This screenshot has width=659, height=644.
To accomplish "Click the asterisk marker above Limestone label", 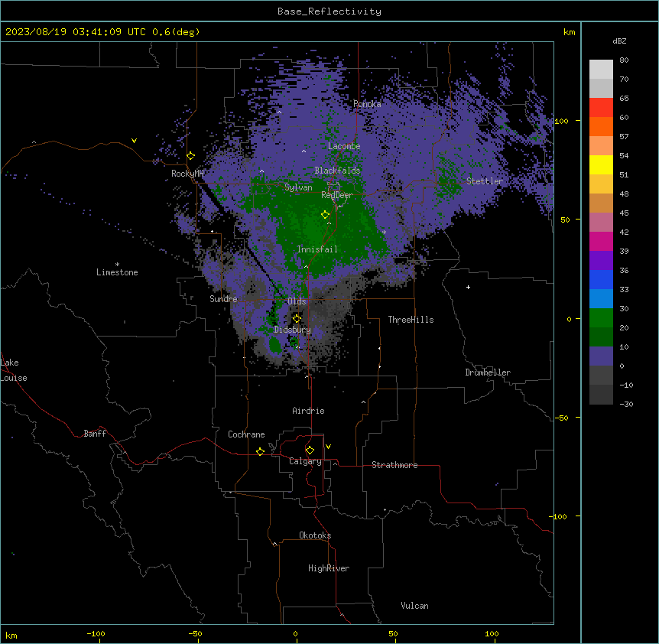I will [117, 265].
